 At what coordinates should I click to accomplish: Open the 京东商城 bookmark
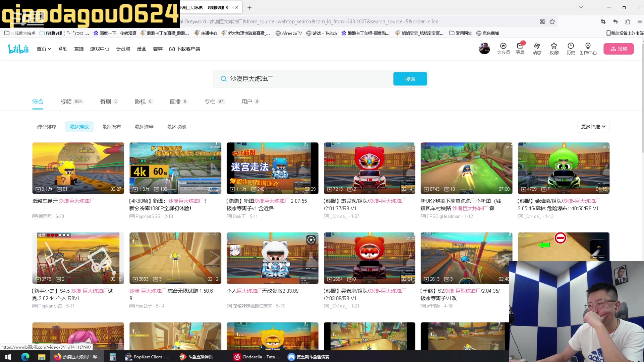click(x=488, y=33)
